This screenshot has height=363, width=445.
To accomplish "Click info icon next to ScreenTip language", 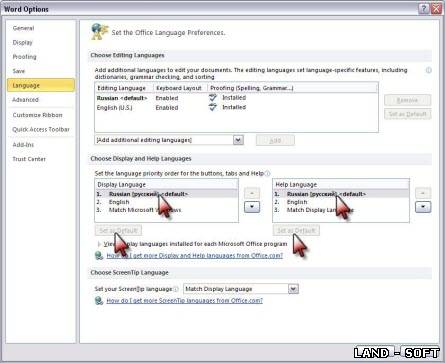I will point(176,289).
